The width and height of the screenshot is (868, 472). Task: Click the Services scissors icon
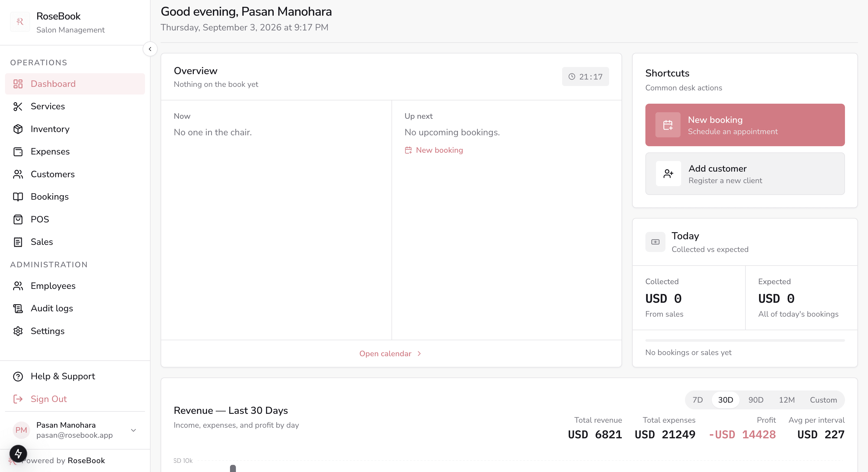[18, 106]
